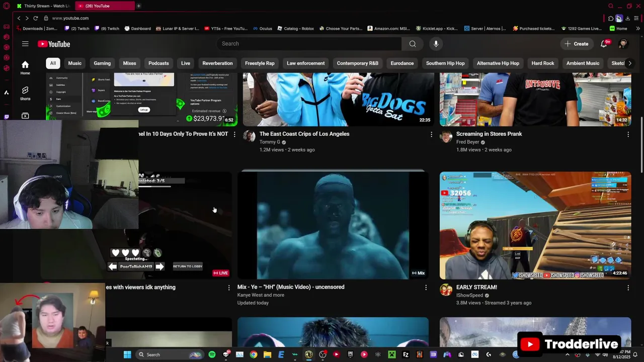
Task: Click the YouTube search field
Action: pyautogui.click(x=309, y=44)
